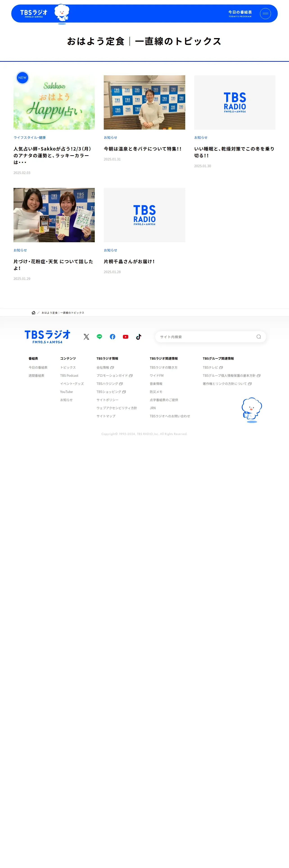Screen dimensions: 289x868
Task: Open イベント・グッズ footer link
Action: pos(72,384)
